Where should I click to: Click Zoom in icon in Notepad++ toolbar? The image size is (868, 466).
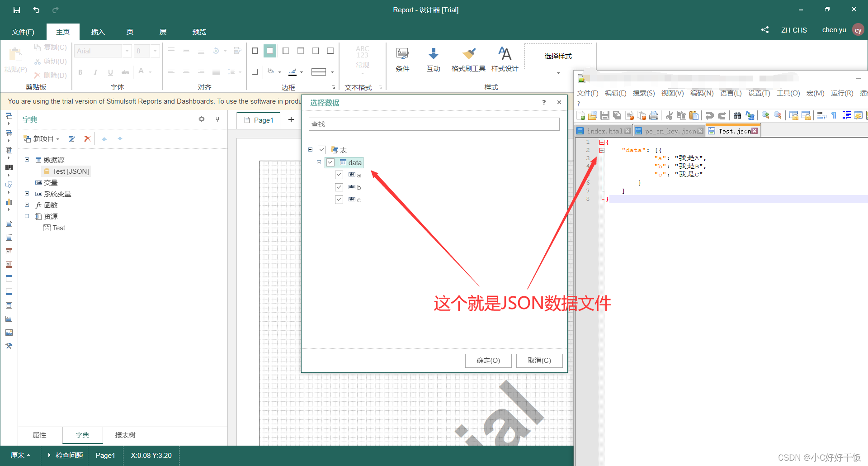coord(765,116)
